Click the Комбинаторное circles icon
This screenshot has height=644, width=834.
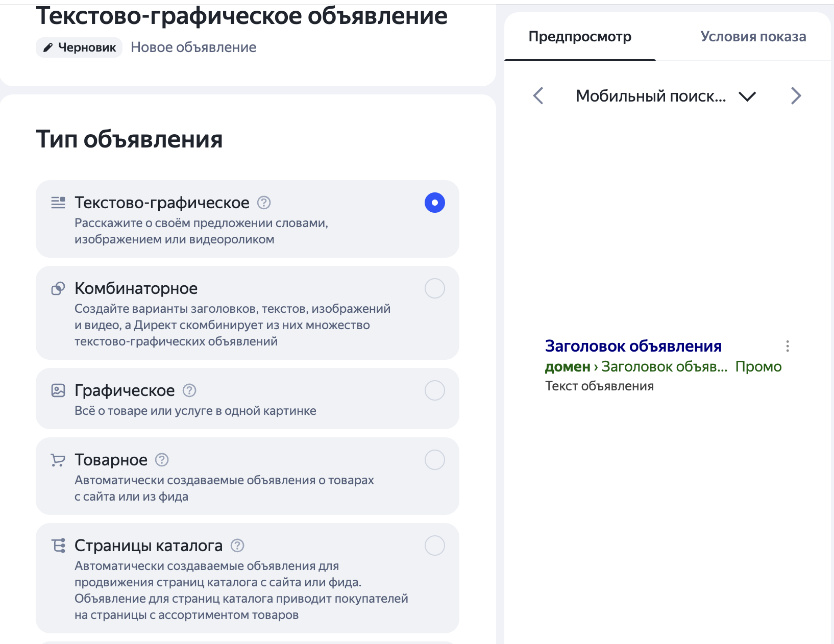click(x=58, y=288)
